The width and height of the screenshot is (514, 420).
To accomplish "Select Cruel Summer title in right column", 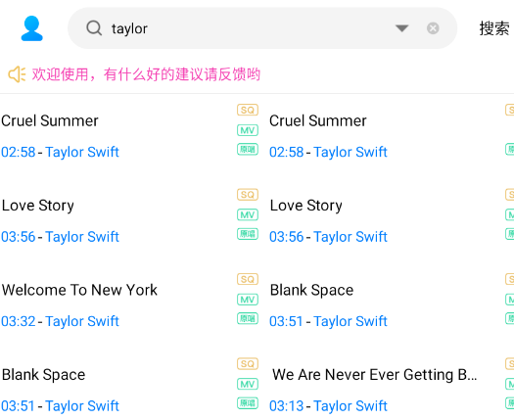I will click(x=318, y=120).
